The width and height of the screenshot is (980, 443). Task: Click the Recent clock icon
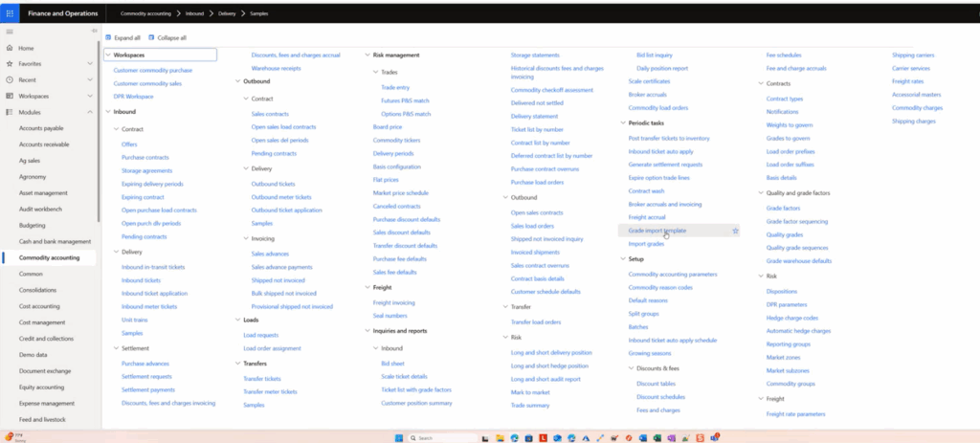coord(10,80)
